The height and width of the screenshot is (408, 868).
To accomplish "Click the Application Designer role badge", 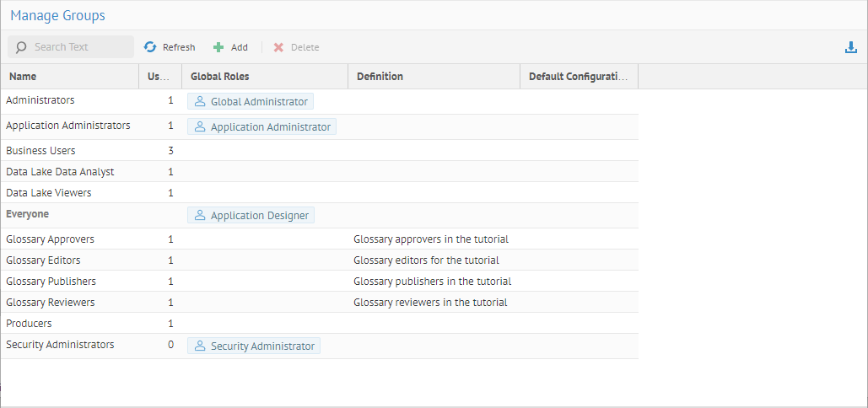I will (x=251, y=215).
